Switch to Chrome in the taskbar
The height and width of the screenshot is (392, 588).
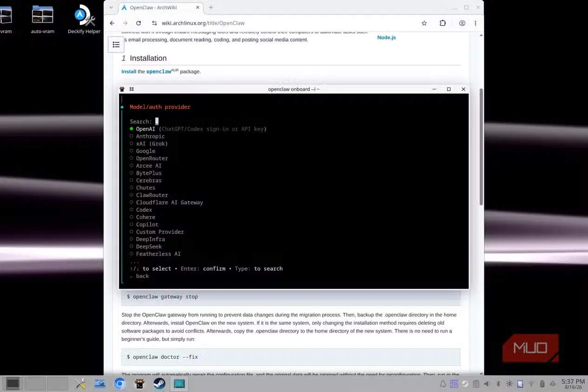(120, 384)
